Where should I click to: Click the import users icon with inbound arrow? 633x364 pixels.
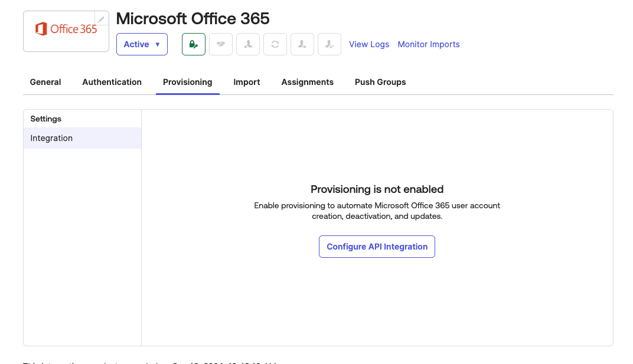(248, 44)
